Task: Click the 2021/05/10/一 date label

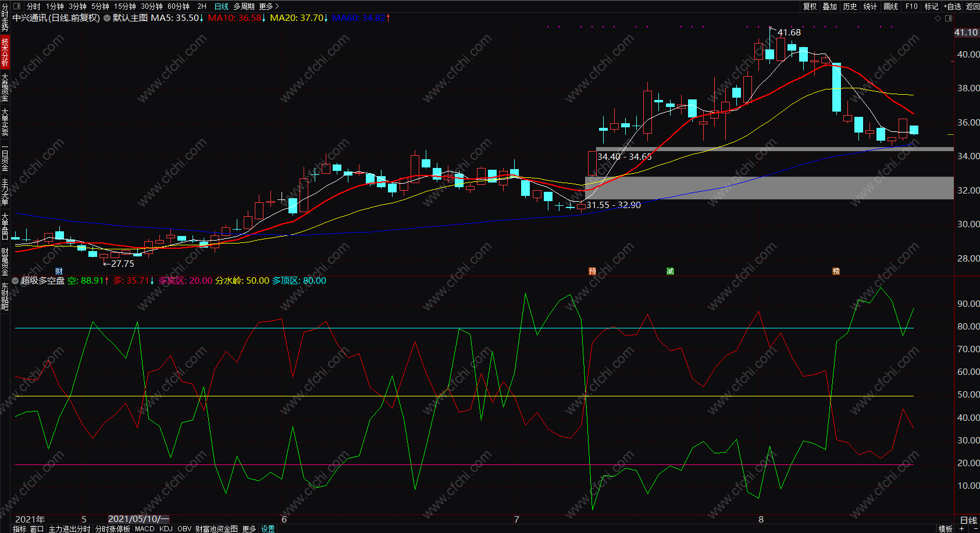Action: tap(138, 519)
